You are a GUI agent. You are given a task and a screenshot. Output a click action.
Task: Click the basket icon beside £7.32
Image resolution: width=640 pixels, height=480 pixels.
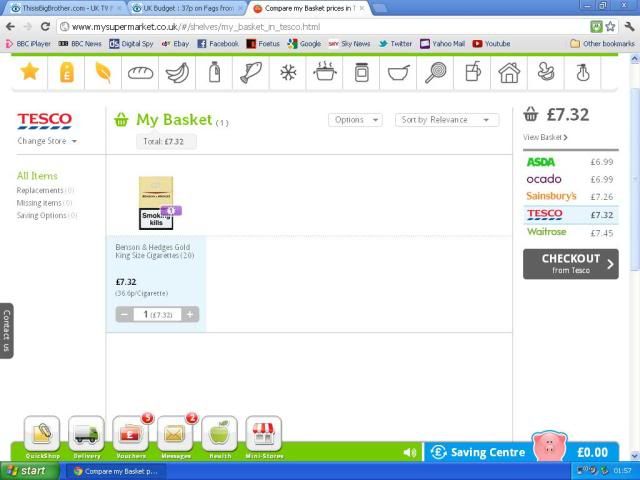pos(531,114)
